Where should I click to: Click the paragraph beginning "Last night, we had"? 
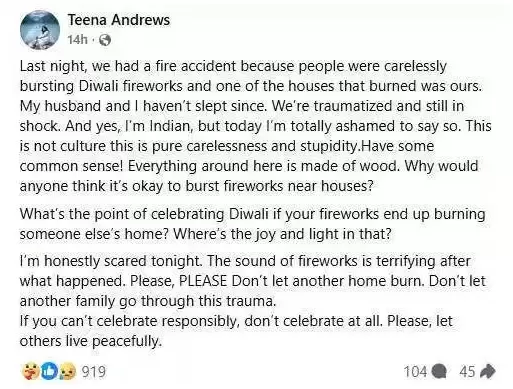255,126
